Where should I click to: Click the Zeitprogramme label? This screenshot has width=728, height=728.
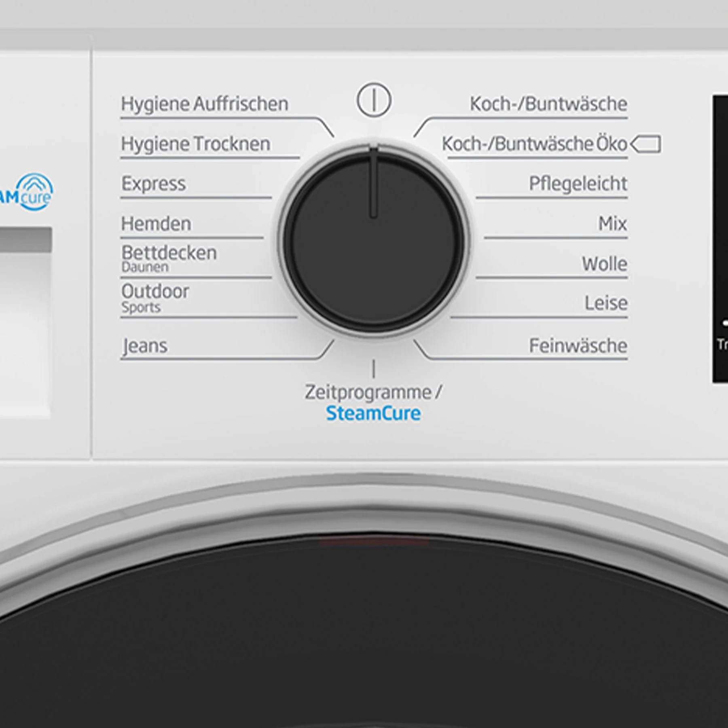pyautogui.click(x=368, y=392)
